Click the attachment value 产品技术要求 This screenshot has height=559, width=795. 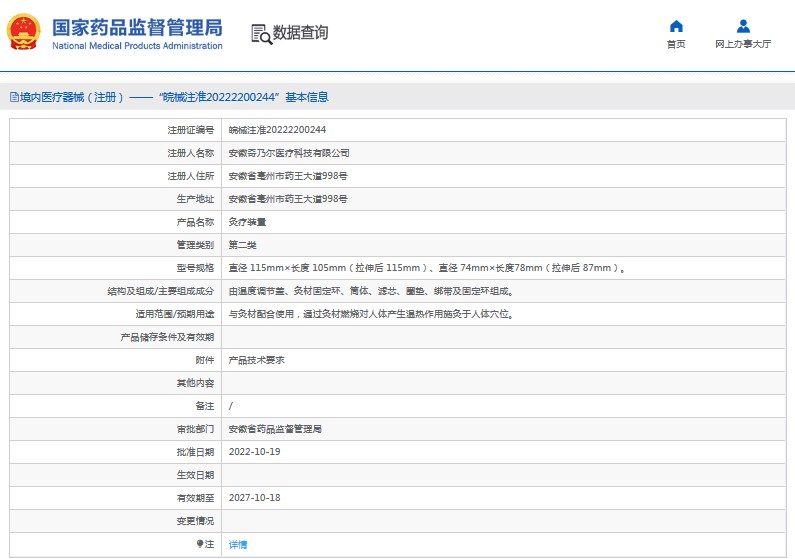(x=256, y=360)
